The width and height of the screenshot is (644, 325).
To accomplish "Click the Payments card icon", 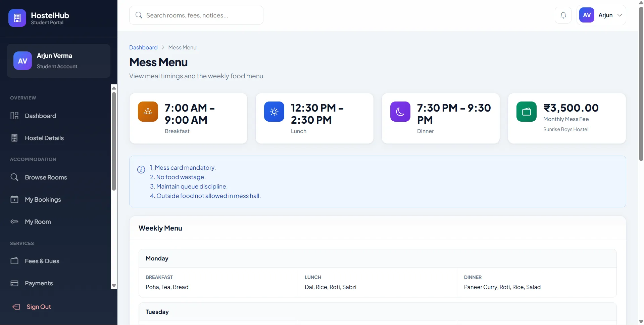I will point(14,283).
